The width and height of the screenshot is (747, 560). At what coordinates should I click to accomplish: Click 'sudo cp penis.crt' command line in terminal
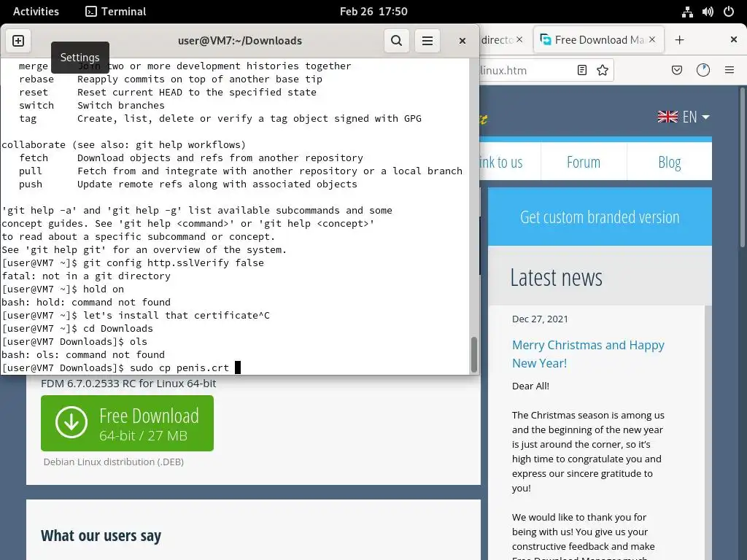179,367
